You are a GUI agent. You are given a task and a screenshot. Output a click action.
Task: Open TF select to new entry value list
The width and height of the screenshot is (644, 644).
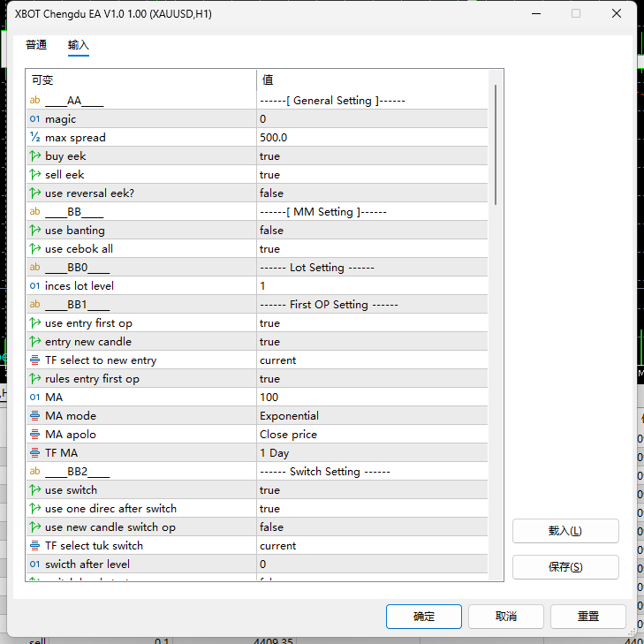click(372, 360)
